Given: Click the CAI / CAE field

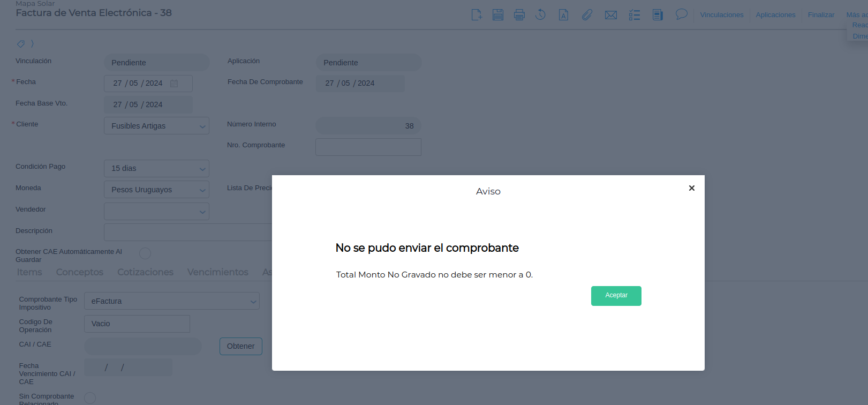Looking at the screenshot, I should 143,346.
